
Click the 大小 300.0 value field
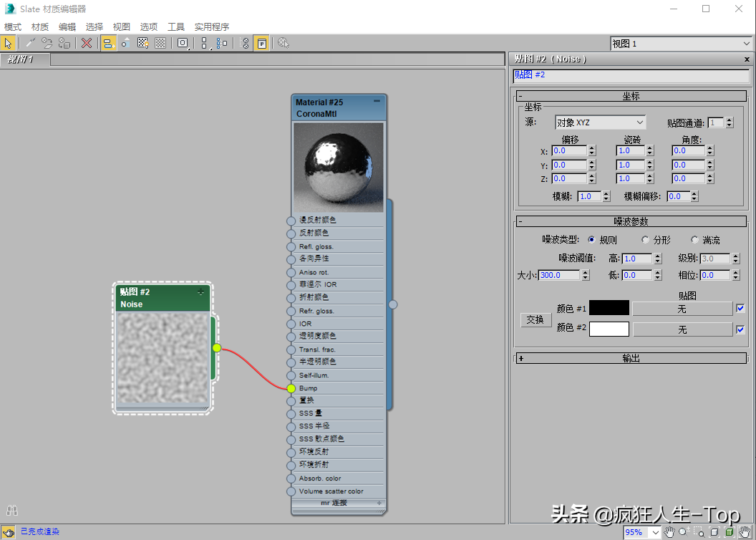click(559, 275)
